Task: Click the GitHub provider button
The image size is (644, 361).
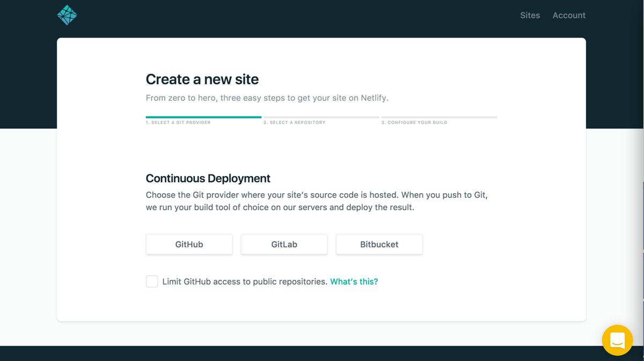Action: point(189,244)
